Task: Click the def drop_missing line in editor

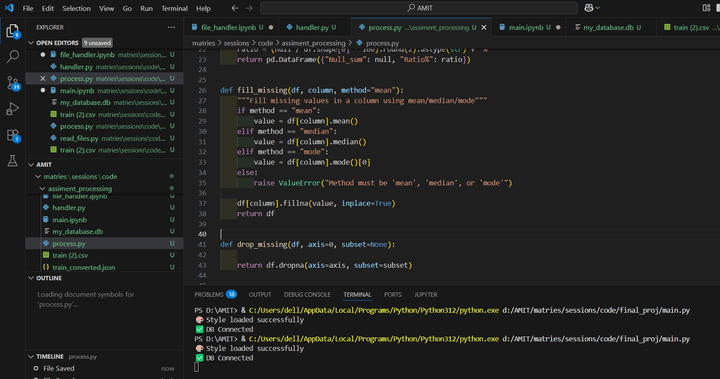Action: 307,244
